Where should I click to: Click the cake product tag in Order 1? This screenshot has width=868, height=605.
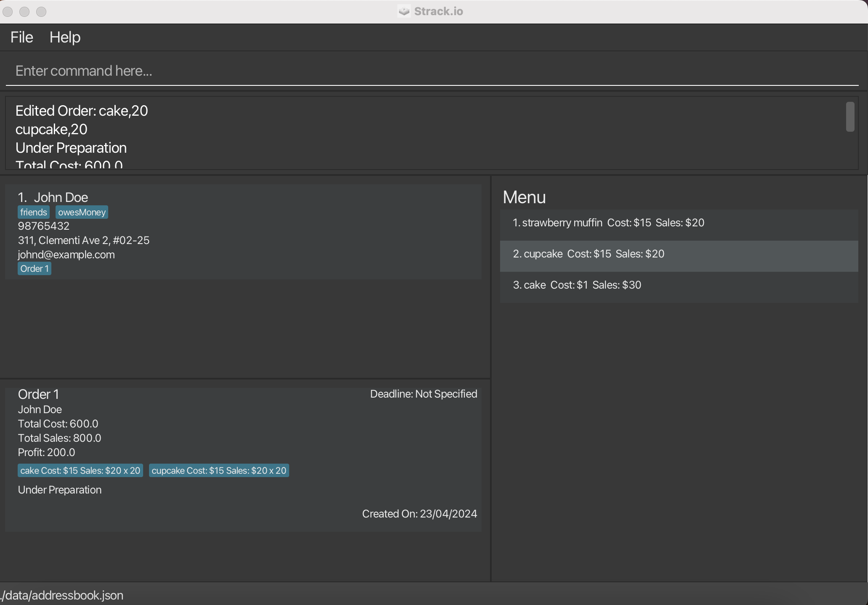(80, 470)
